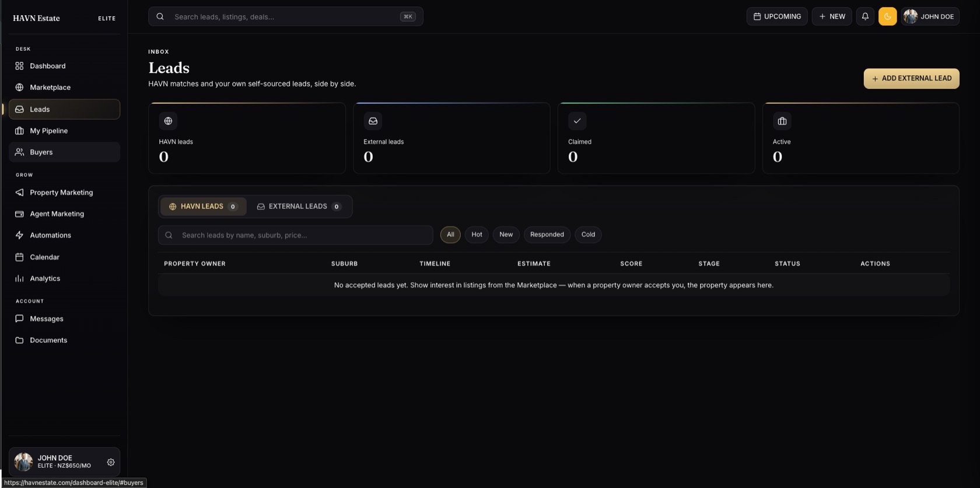Click the ELITE plan badge

click(x=107, y=19)
